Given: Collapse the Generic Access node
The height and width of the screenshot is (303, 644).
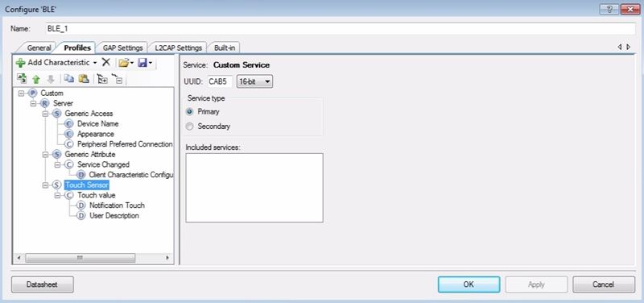Looking at the screenshot, I should [46, 114].
